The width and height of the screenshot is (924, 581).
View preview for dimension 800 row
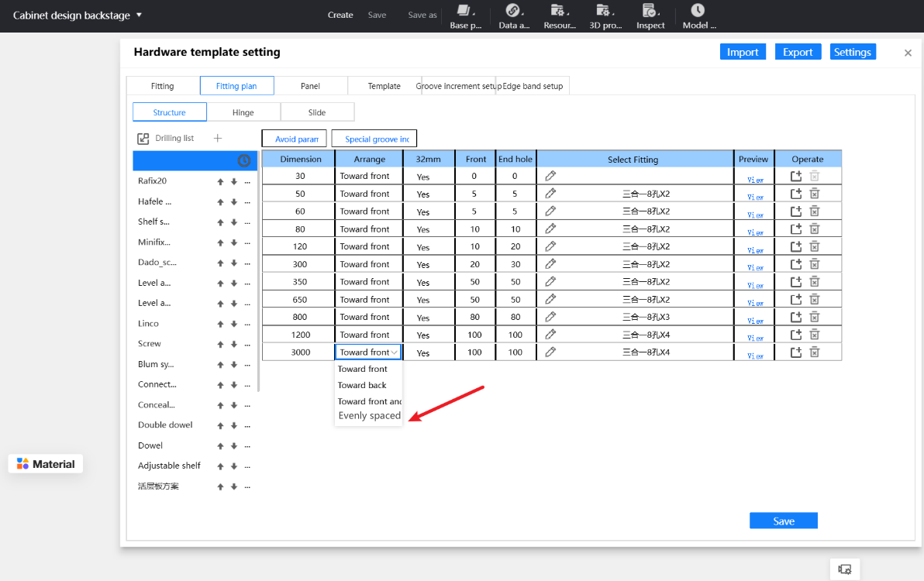click(x=756, y=321)
